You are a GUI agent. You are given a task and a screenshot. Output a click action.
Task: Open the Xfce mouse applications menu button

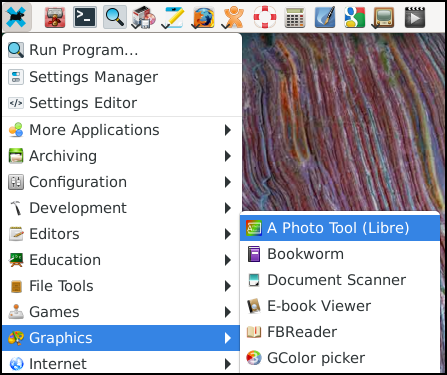click(x=17, y=17)
